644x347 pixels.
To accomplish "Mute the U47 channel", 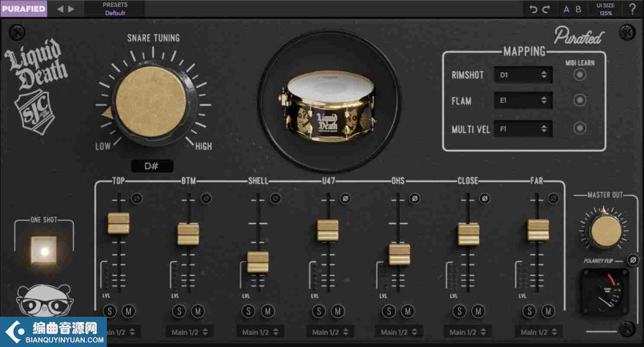I will pos(337,311).
